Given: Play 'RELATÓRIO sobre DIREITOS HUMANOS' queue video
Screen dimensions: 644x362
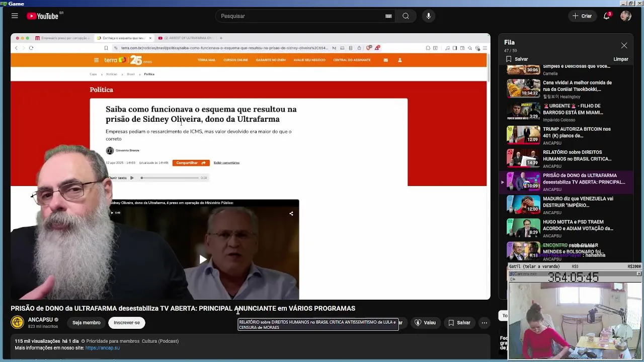Looking at the screenshot, I should (x=567, y=158).
